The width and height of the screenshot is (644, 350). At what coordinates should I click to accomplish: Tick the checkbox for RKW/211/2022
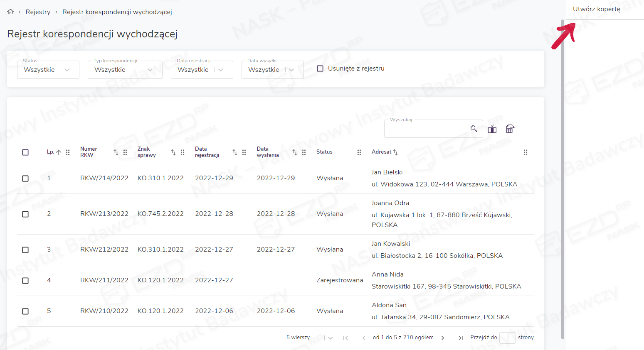(x=25, y=281)
